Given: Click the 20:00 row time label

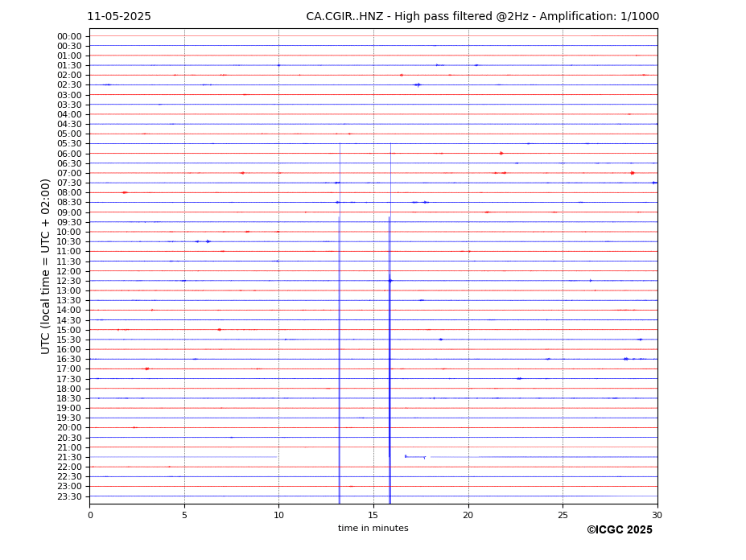Looking at the screenshot, I should [69, 428].
